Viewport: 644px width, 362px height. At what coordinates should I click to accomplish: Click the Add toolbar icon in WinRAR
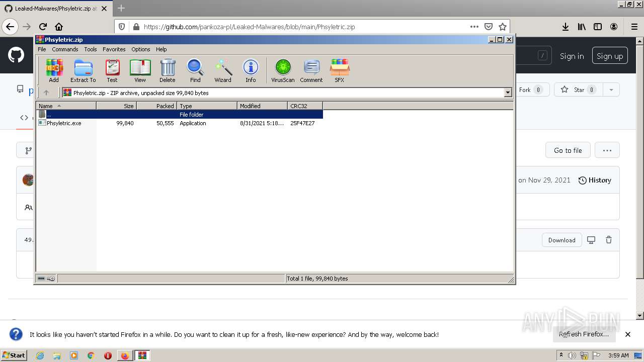click(54, 70)
